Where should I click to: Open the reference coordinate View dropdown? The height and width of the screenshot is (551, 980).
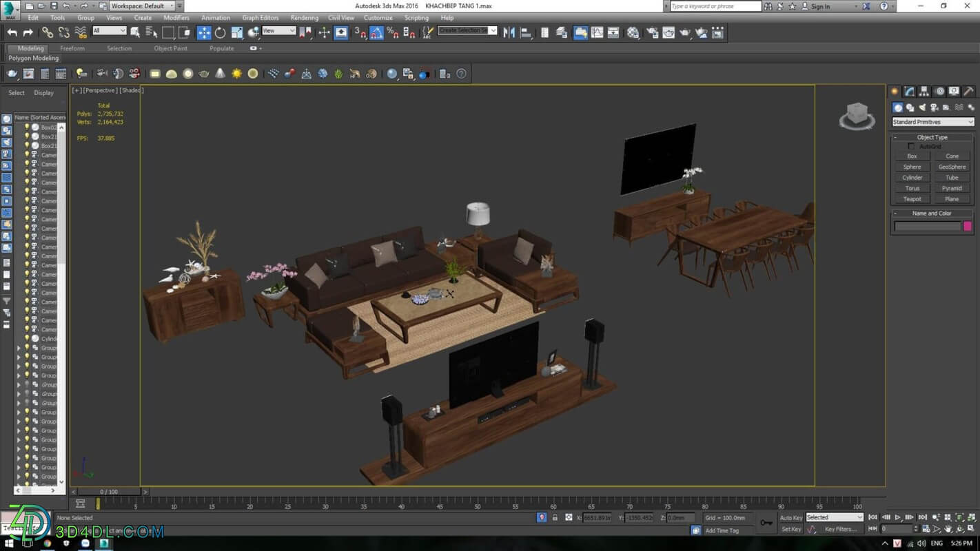click(278, 31)
